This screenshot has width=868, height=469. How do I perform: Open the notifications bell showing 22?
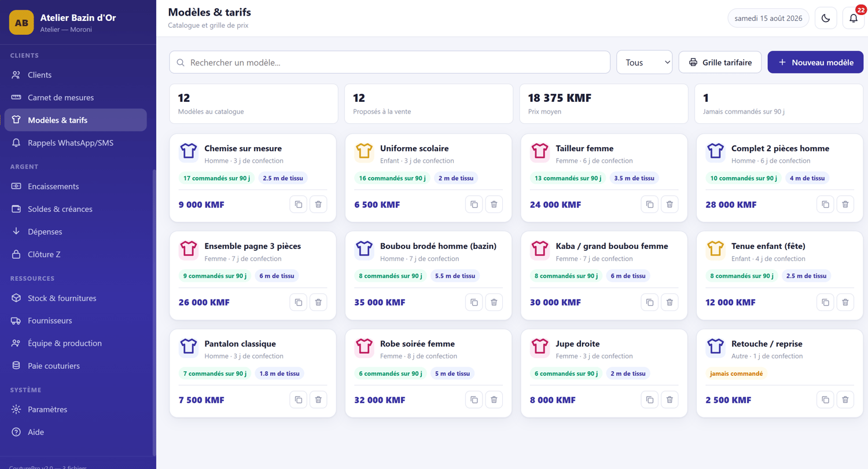point(853,18)
